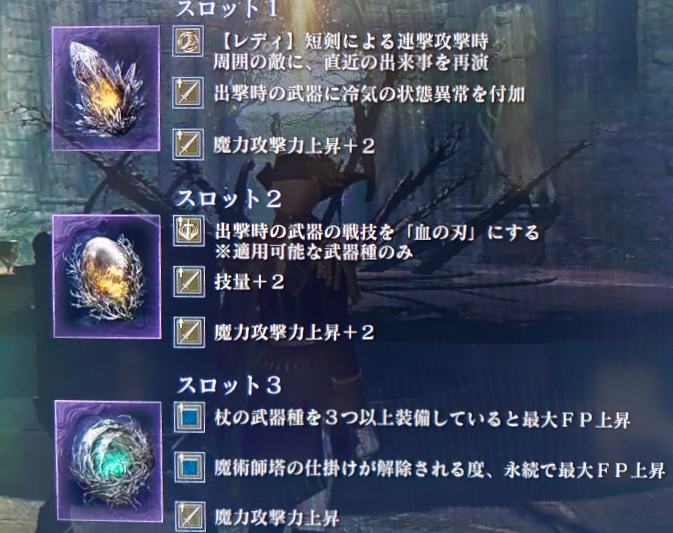673x533 pixels.
Task: Click the sword icon beside Slot 1 魔力攻撃力上昇+2
Action: pos(188,145)
